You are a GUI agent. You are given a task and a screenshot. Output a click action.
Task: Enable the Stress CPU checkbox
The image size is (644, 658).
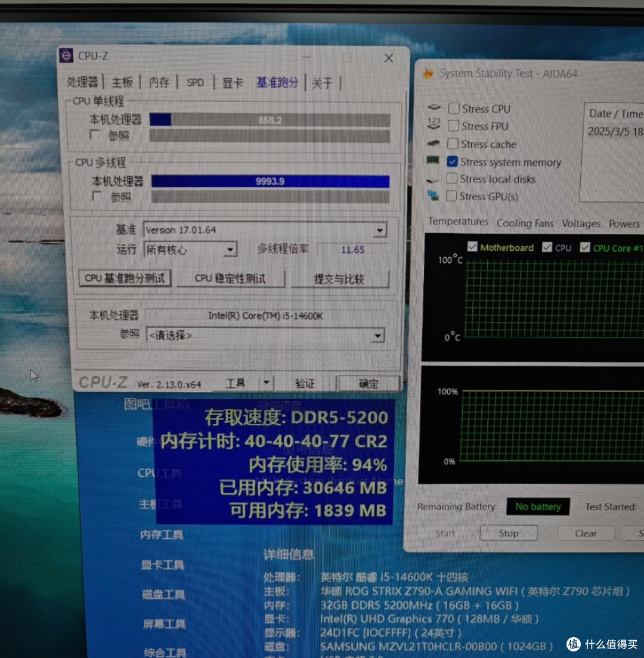tap(453, 108)
